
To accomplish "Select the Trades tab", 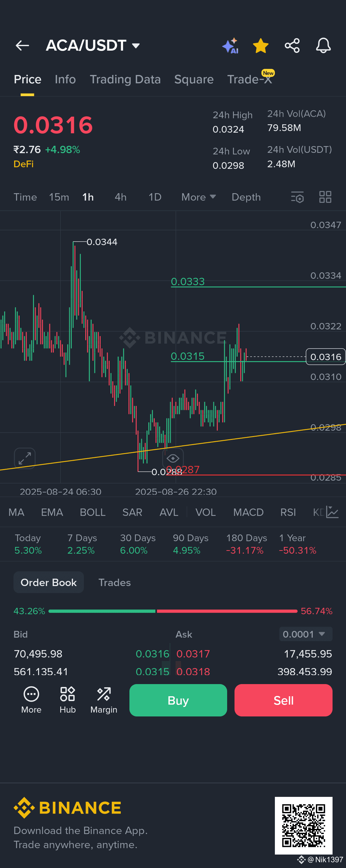I will pos(115,582).
